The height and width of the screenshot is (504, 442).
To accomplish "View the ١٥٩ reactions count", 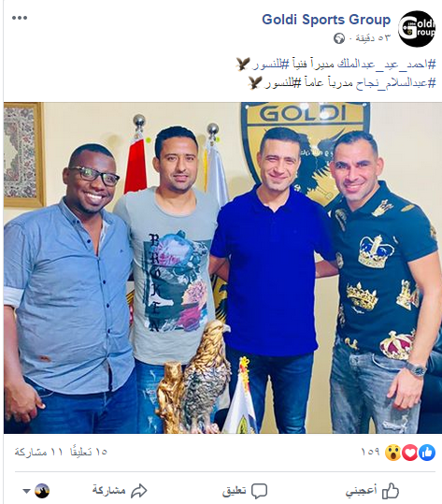I will [370, 453].
